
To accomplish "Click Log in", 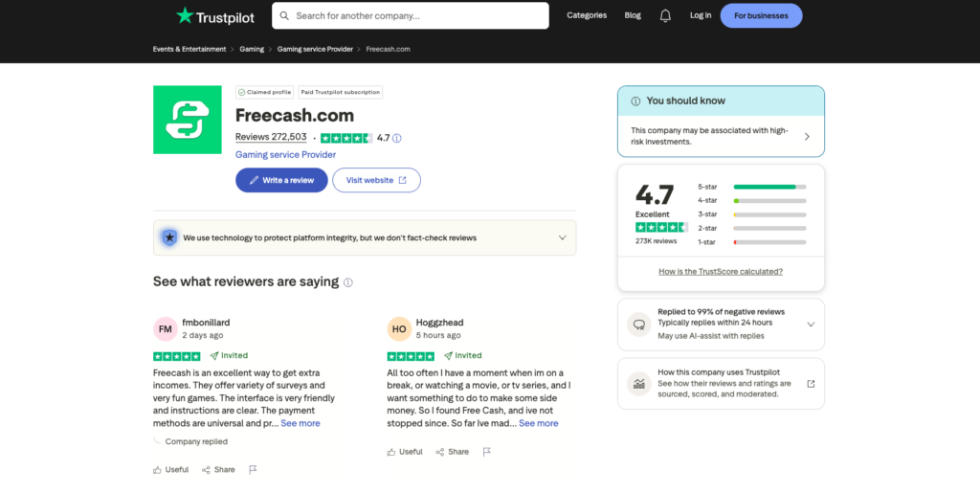I will 700,15.
